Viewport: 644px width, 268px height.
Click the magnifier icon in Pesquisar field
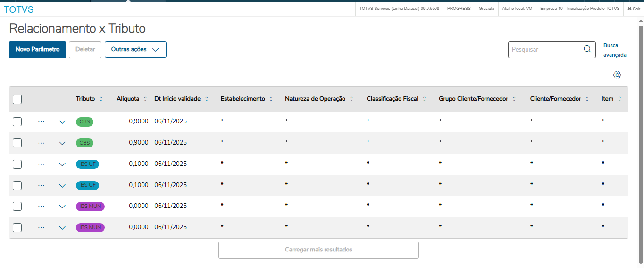coord(587,49)
